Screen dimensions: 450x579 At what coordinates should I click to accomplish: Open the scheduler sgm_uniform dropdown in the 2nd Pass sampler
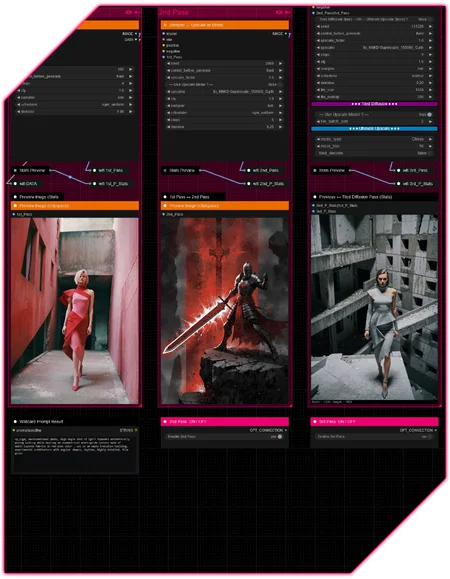click(x=224, y=113)
